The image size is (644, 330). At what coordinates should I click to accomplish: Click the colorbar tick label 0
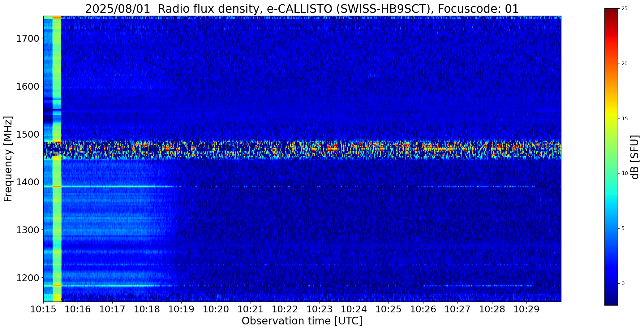pos(623,283)
